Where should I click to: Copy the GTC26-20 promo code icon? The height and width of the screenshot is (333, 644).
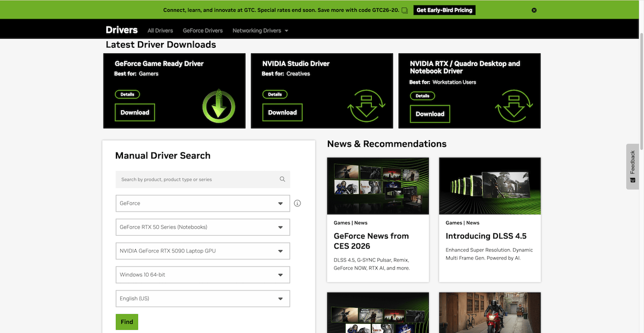click(x=405, y=10)
